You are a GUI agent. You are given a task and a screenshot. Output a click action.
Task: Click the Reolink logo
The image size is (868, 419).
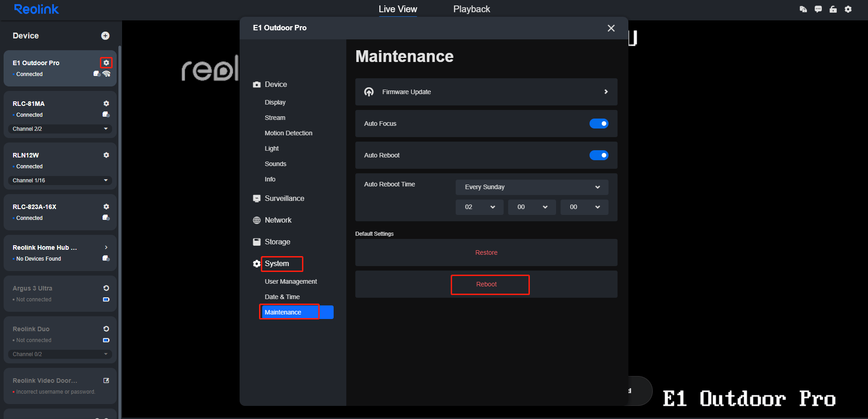(36, 9)
